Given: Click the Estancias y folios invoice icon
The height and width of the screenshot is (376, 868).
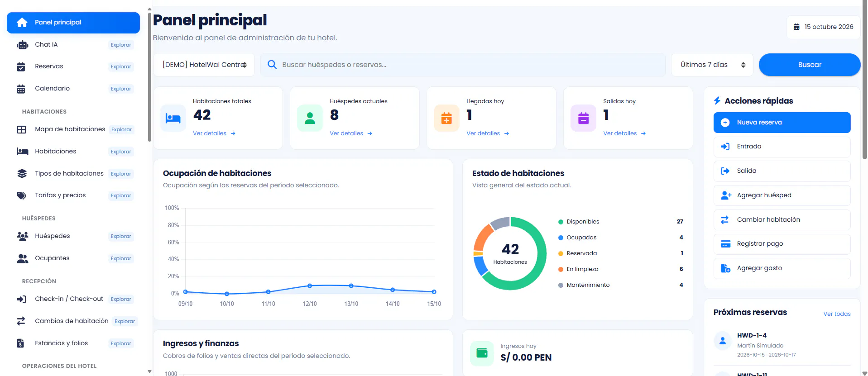Looking at the screenshot, I should 21,343.
